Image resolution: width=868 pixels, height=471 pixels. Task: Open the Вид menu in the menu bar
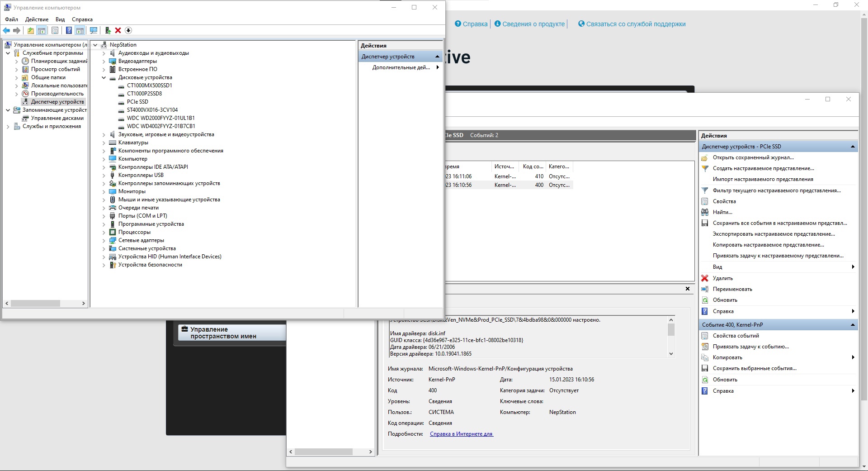click(x=60, y=19)
